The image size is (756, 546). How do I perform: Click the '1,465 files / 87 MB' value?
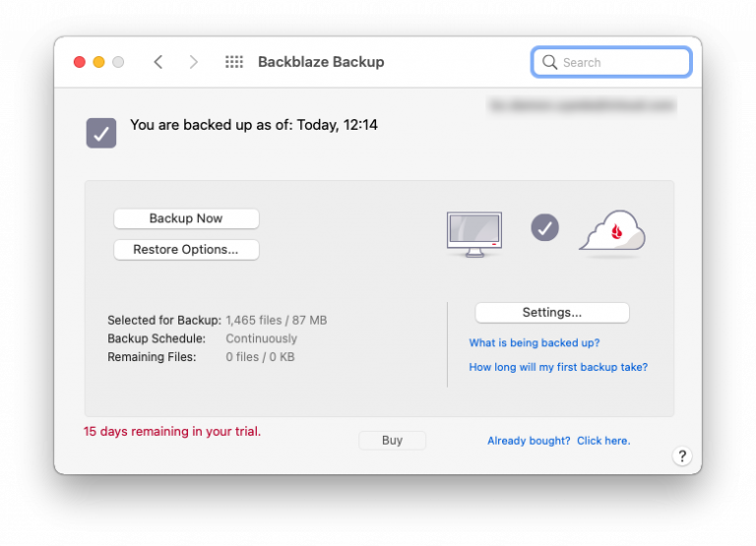277,321
